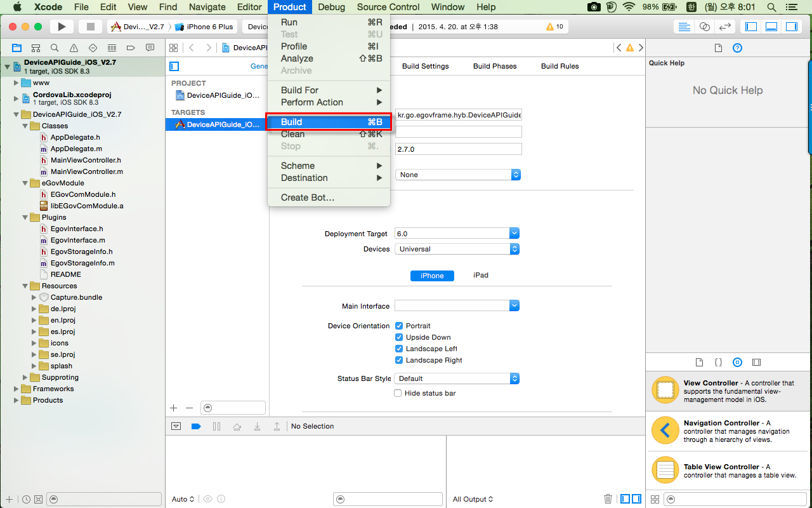
Task: Enable Hide status bar checkbox
Action: (398, 393)
